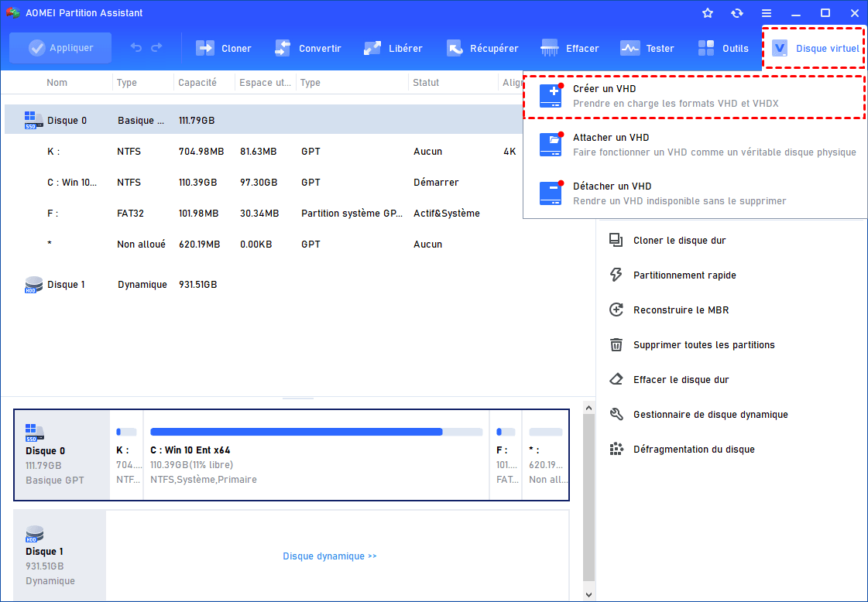Click the Reconstruire le MBR icon

[x=616, y=310]
